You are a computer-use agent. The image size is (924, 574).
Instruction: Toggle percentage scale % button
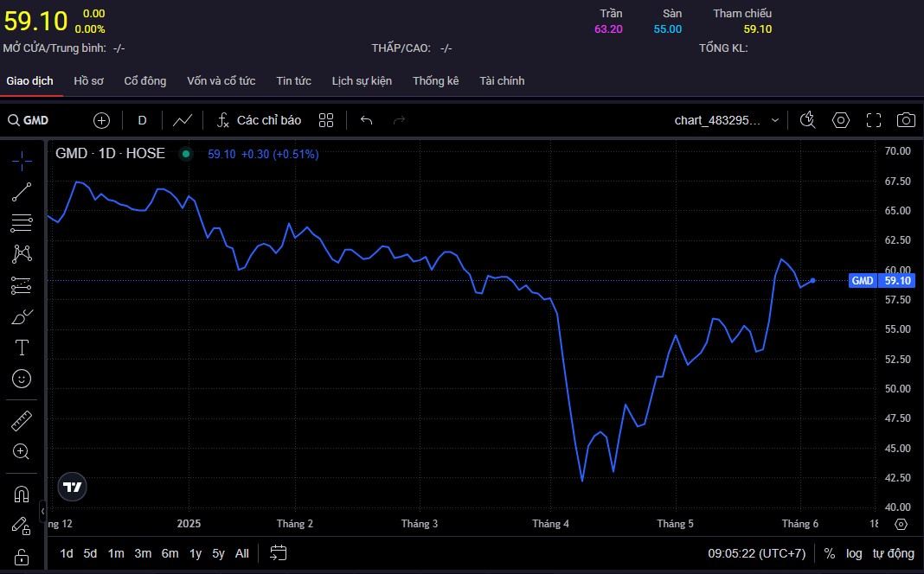click(830, 553)
